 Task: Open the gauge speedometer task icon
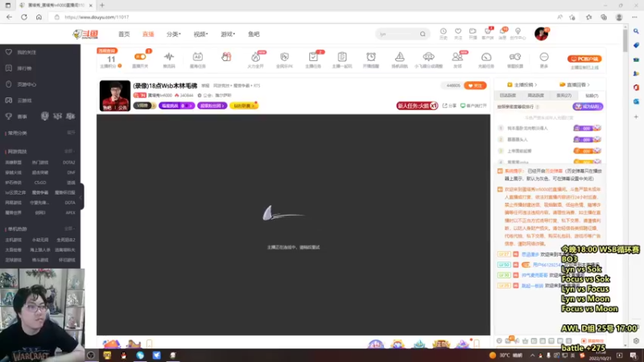[486, 56]
